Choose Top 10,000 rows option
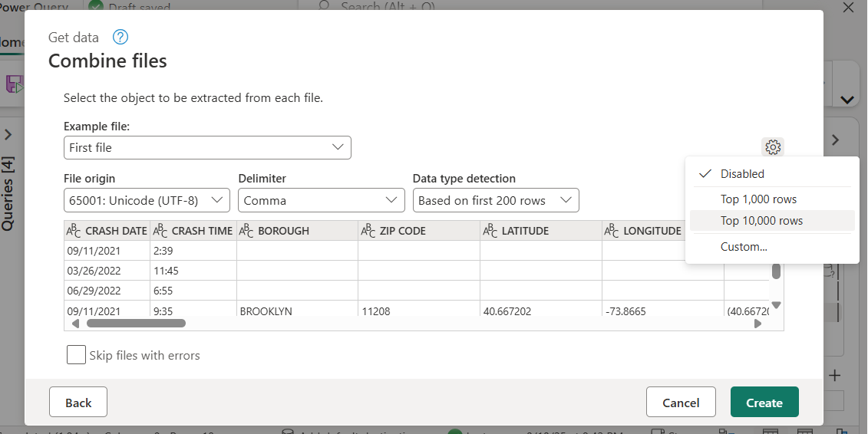Screen dimensions: 868x434 [x=772, y=221]
